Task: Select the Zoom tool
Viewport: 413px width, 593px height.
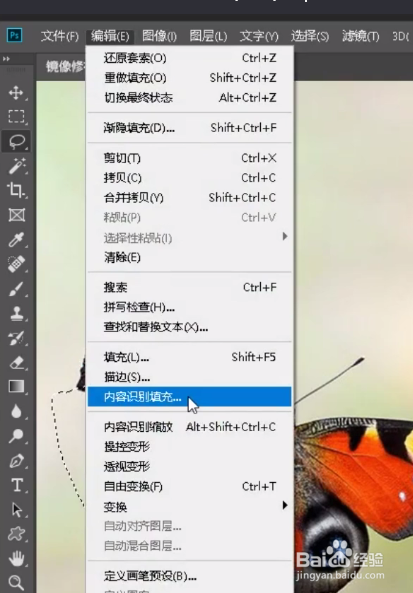Action: pyautogui.click(x=16, y=582)
